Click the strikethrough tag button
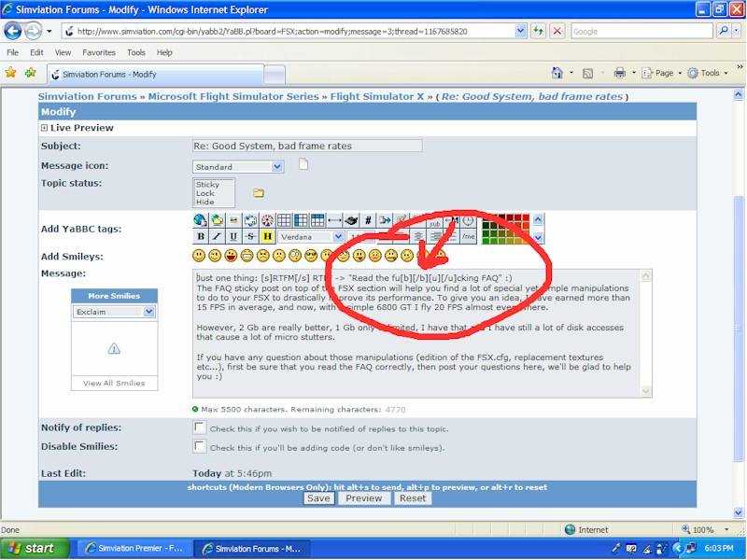The height and width of the screenshot is (560, 747). (x=250, y=237)
